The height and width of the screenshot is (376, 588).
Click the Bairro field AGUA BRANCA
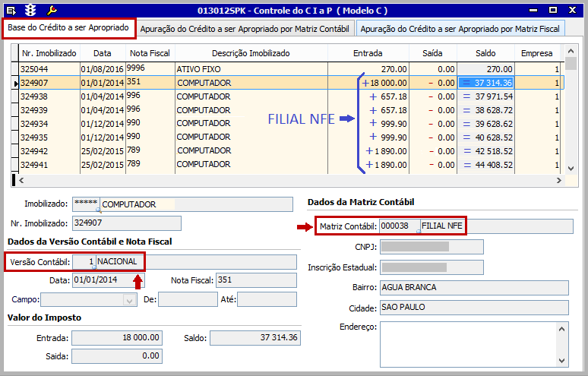point(474,288)
